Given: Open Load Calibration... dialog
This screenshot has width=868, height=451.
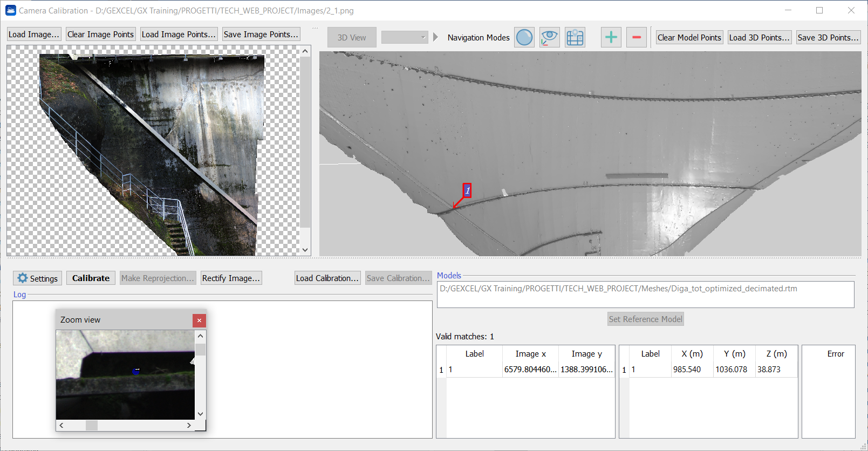Looking at the screenshot, I should click(x=327, y=278).
